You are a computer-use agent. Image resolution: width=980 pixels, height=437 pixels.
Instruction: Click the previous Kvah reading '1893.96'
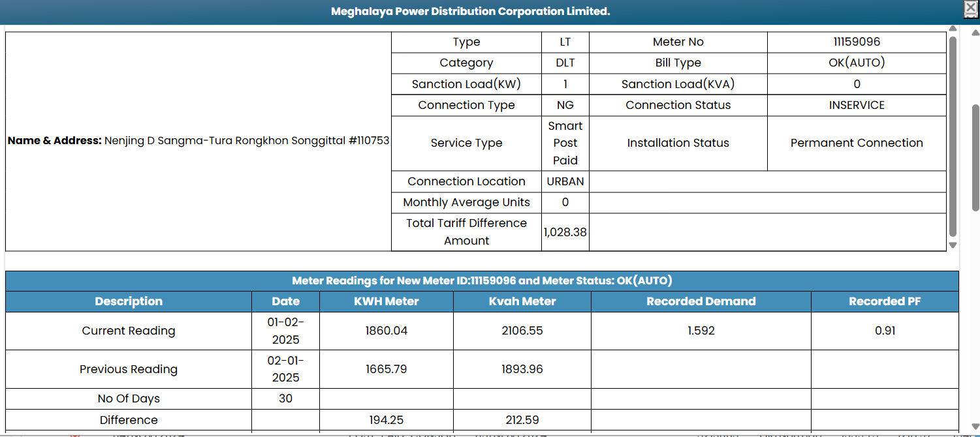[x=522, y=370]
